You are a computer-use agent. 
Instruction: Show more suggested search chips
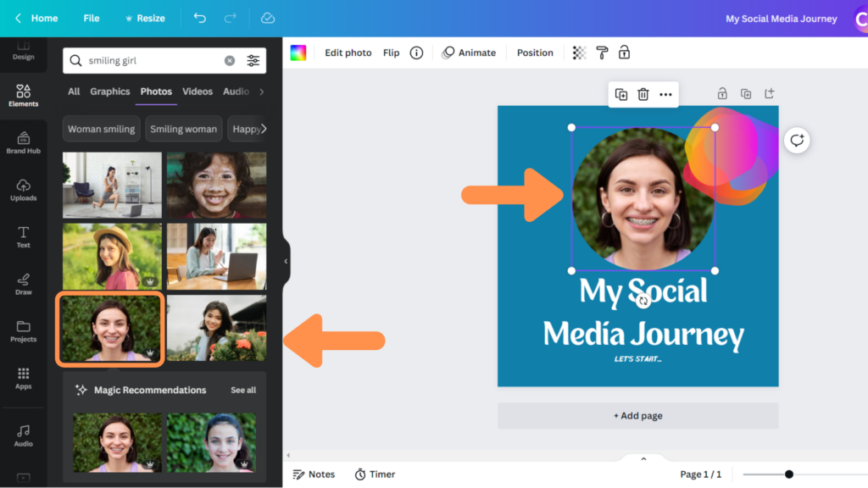click(264, 129)
